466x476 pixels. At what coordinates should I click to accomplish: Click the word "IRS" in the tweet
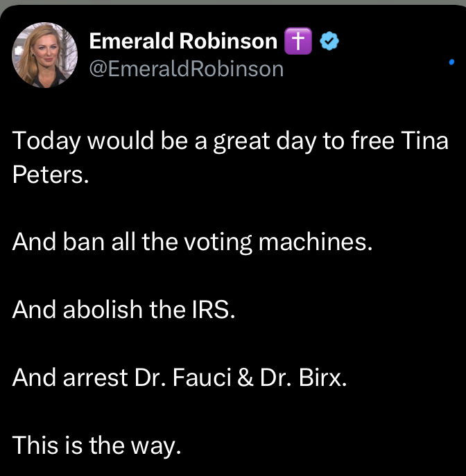coord(214,310)
